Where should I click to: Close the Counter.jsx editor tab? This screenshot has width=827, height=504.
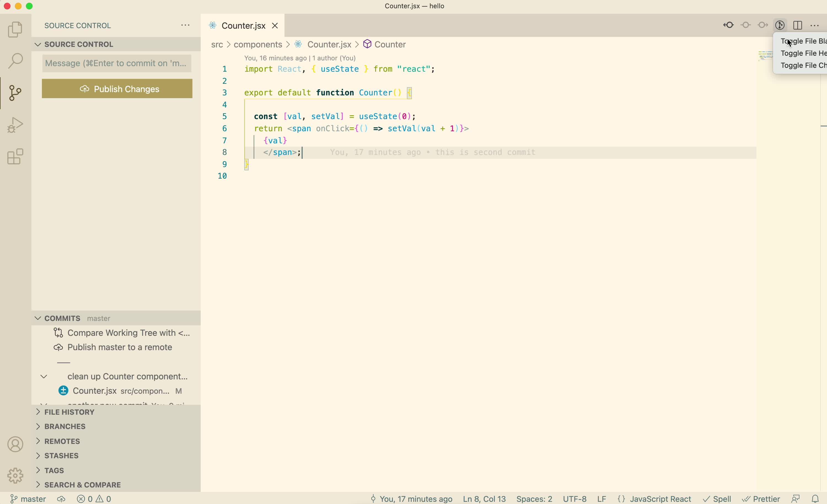tap(275, 26)
